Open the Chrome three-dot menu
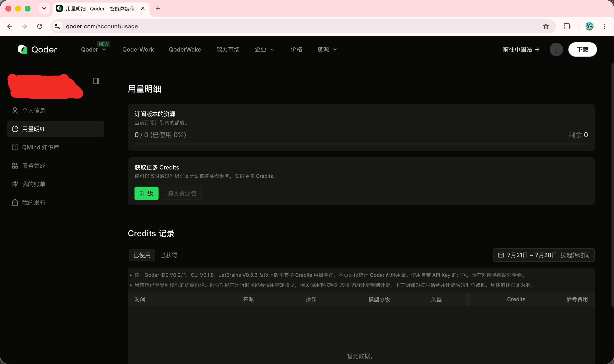614x364 pixels. point(604,26)
